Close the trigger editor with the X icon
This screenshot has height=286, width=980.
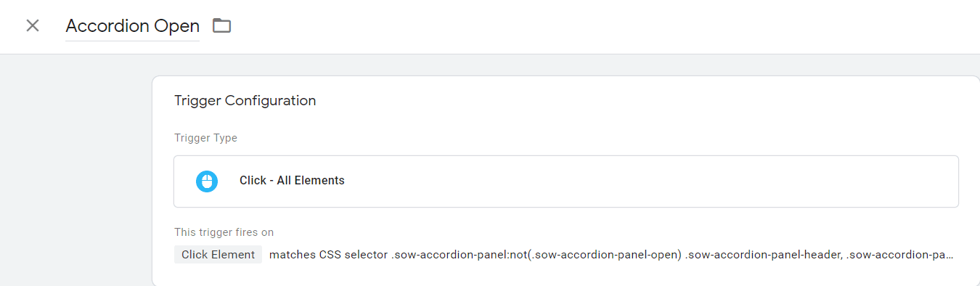pyautogui.click(x=33, y=26)
